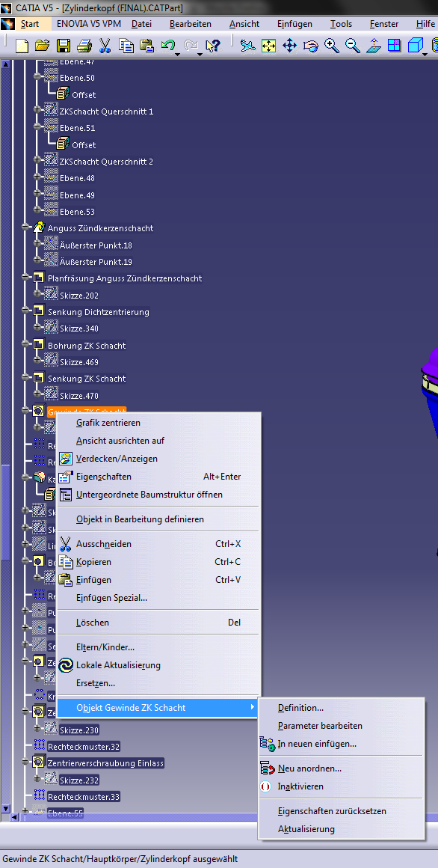The height and width of the screenshot is (868, 438).
Task: Open Eigenschaften from context menu
Action: 158,476
